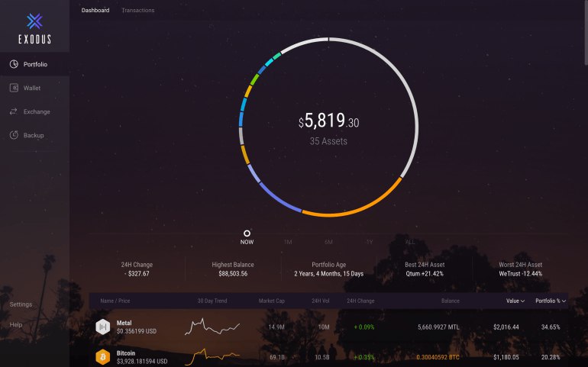Click the Highest Balance $88,503.56 stat
The height and width of the screenshot is (367, 588).
pyautogui.click(x=233, y=269)
